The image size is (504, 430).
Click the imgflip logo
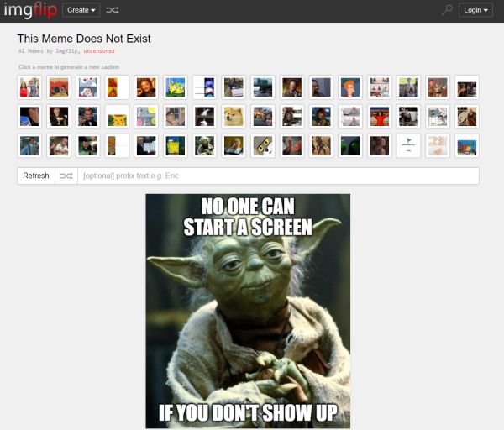click(x=28, y=10)
